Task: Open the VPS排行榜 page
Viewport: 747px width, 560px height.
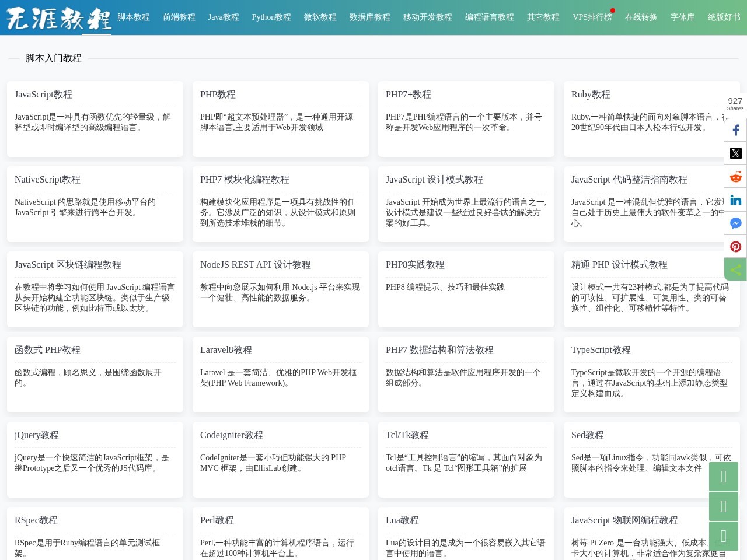Action: pyautogui.click(x=592, y=17)
